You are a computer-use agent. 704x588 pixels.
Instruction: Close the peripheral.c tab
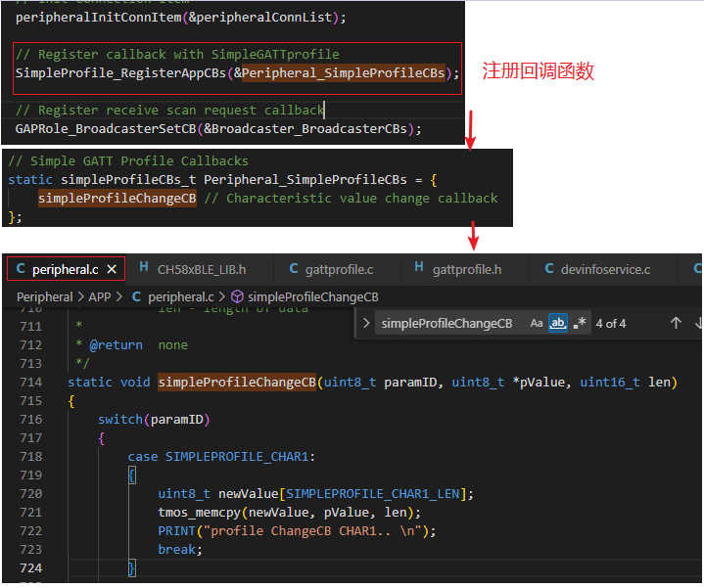click(x=113, y=269)
